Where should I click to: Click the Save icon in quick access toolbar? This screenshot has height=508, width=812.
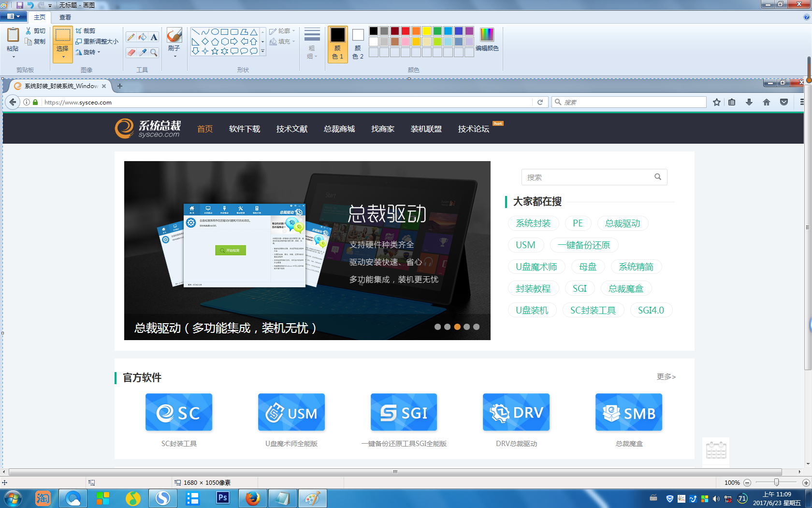(20, 5)
